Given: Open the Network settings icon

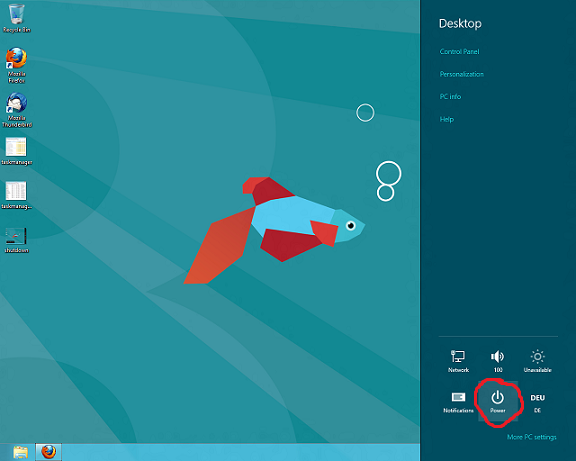Looking at the screenshot, I should tap(458, 361).
